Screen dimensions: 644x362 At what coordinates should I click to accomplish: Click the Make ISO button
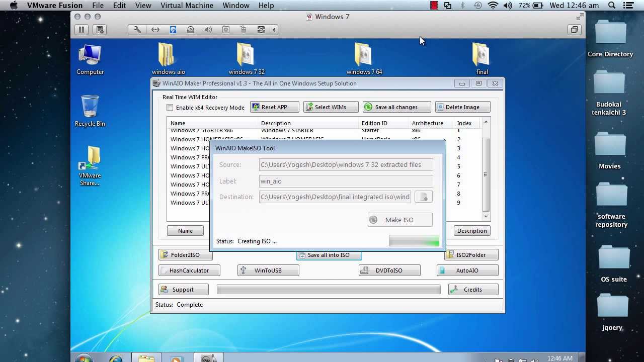click(400, 220)
